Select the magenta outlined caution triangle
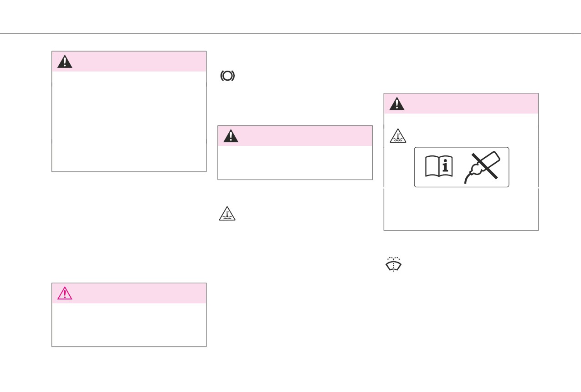The height and width of the screenshot is (392, 581). 65,294
